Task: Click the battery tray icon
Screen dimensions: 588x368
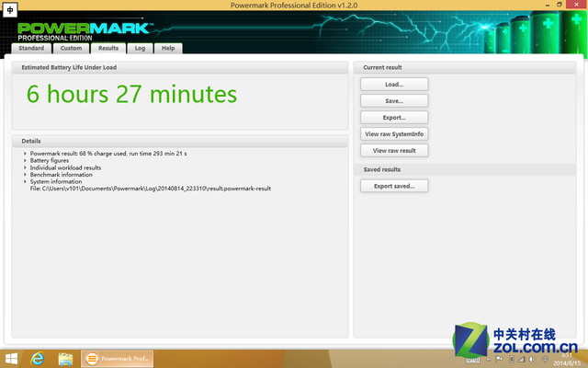Action: click(x=511, y=360)
